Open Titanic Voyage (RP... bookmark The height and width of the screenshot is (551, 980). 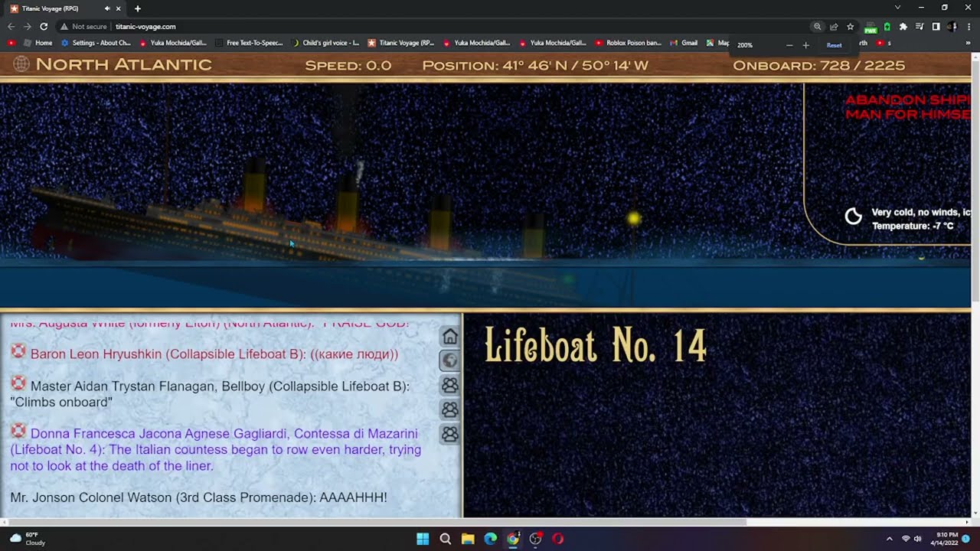[401, 43]
